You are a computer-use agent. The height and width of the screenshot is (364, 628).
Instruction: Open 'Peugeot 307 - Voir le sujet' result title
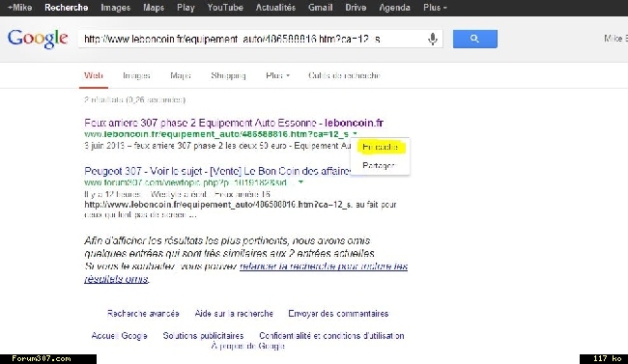[x=218, y=171]
